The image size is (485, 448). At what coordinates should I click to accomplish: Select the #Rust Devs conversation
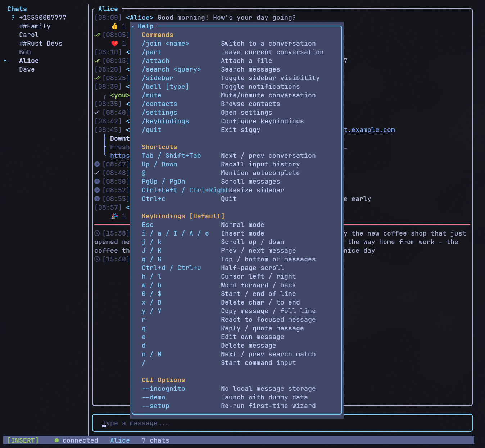point(41,44)
